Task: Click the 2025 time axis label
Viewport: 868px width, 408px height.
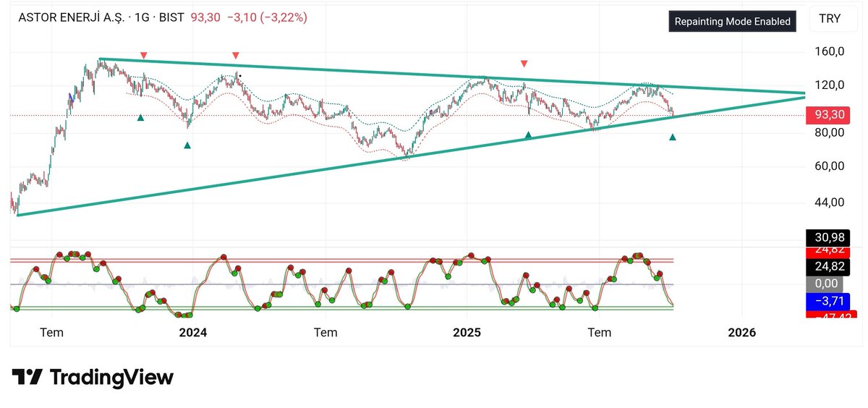Action: click(x=467, y=332)
